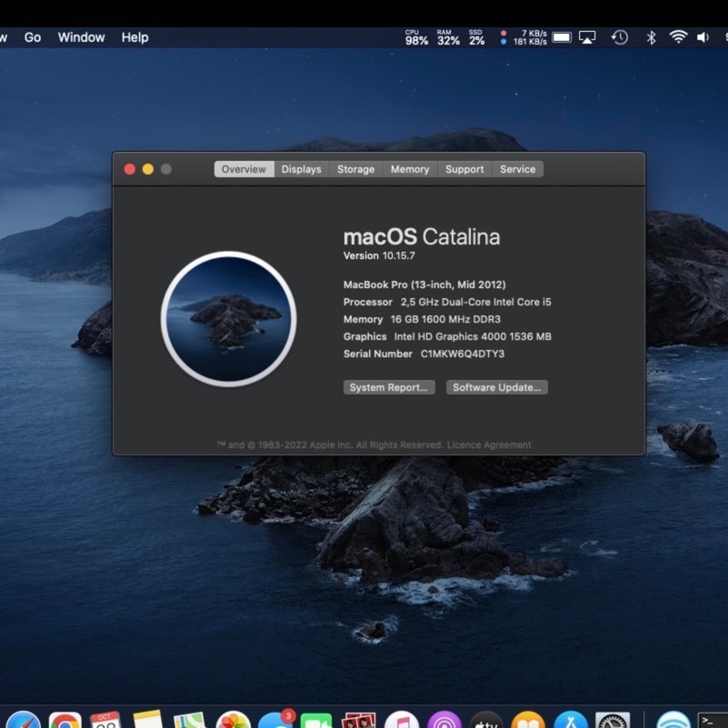This screenshot has height=728, width=728.
Task: Open the CPU usage monitor readout
Action: point(416,37)
